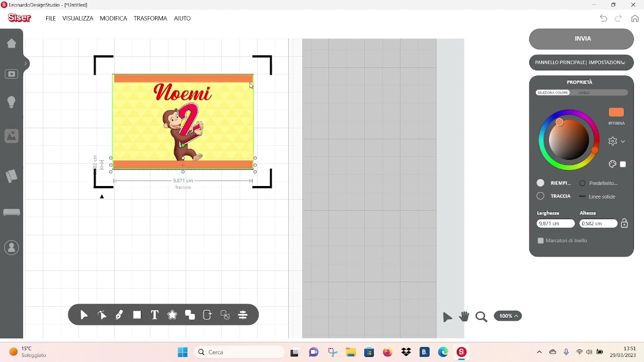Open Microsoft Edge from the taskbar
The image size is (644, 362).
click(x=443, y=352)
